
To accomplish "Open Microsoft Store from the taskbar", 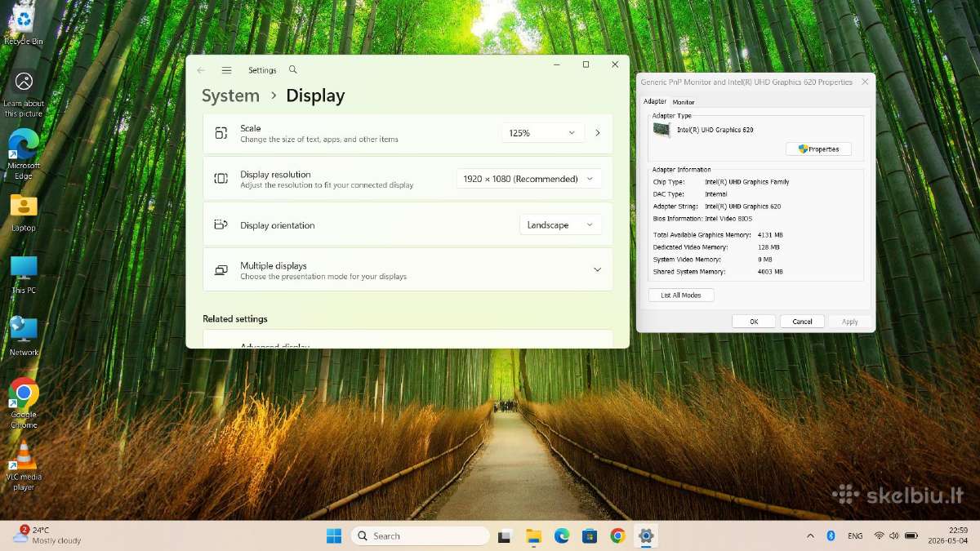I will [590, 535].
